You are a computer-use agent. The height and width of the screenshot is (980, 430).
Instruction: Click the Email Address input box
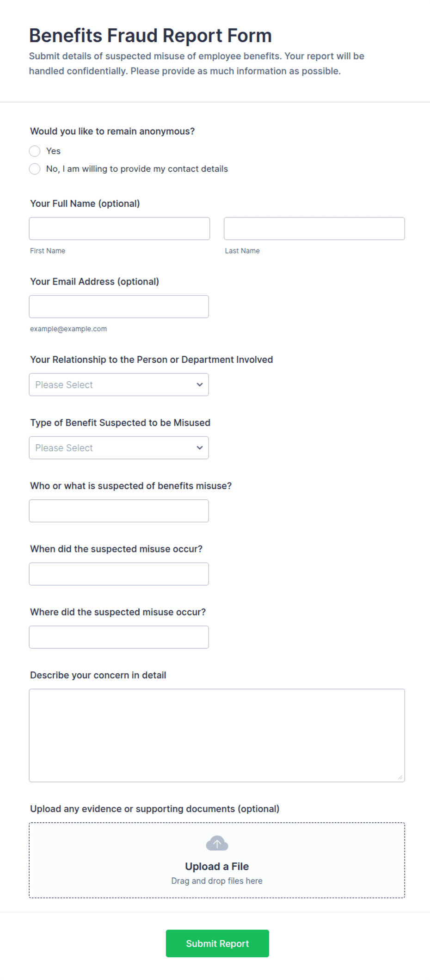(x=119, y=307)
